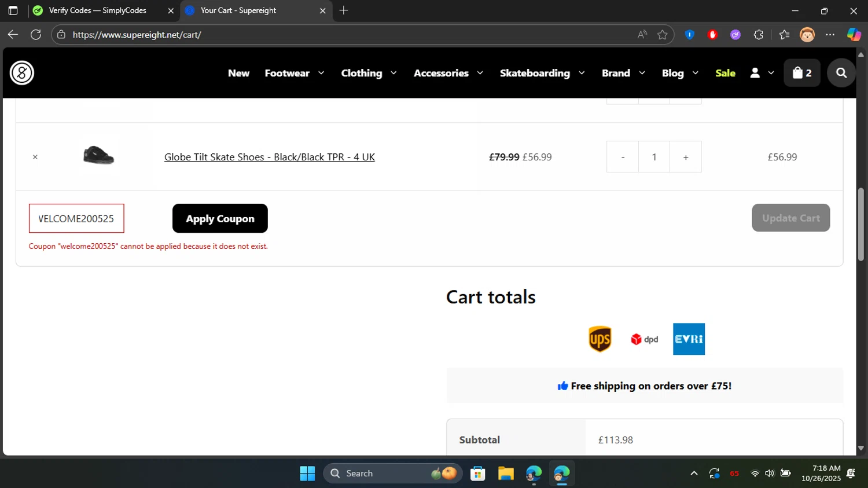Open the Bitwarden shield extension
868x488 pixels.
(689, 35)
